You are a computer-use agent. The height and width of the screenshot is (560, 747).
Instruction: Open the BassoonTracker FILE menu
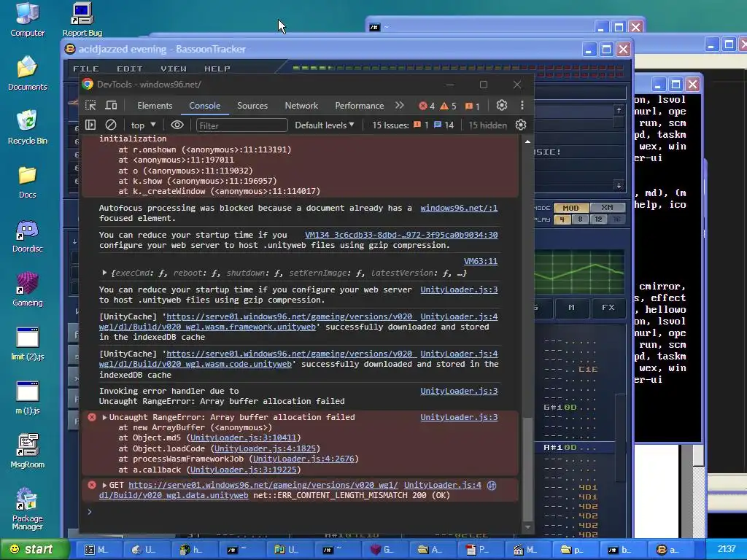(x=86, y=69)
